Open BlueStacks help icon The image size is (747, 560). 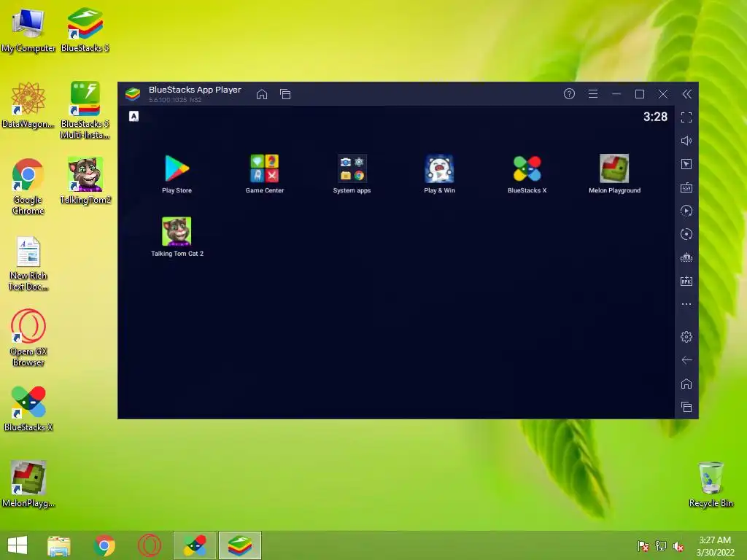(x=569, y=94)
